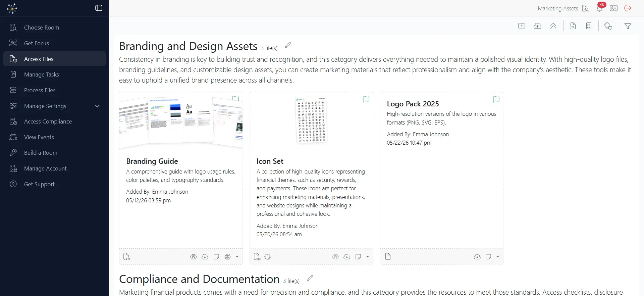Add a note to Branding Guide
Screen dimensions: 644x296
[216, 257]
